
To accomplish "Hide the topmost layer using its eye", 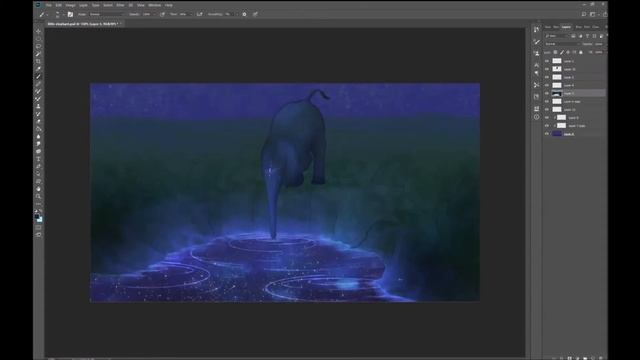I will point(547,61).
